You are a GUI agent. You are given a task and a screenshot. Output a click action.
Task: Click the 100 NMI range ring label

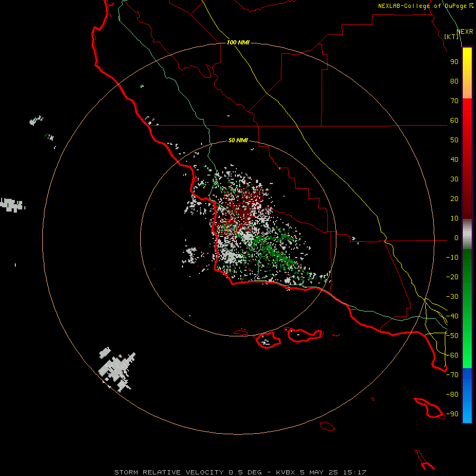(x=238, y=42)
